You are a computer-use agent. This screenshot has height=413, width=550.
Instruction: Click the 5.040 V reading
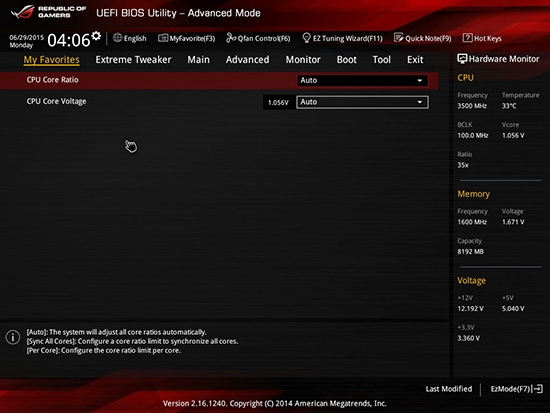pos(513,308)
